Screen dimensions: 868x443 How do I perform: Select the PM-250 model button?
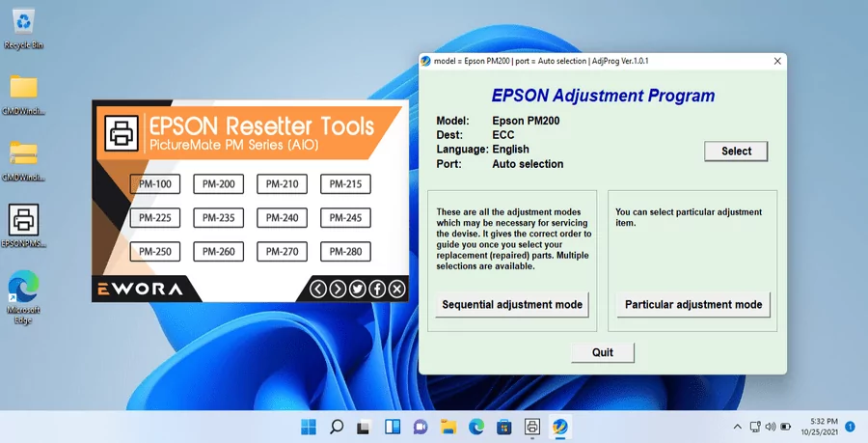(x=155, y=251)
